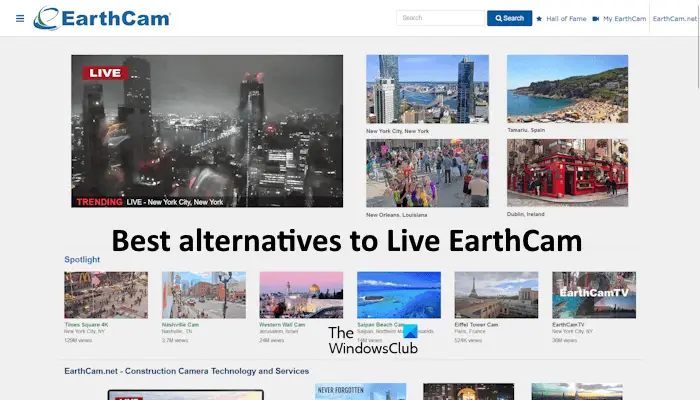Click the My EarthCam camera icon

(596, 19)
